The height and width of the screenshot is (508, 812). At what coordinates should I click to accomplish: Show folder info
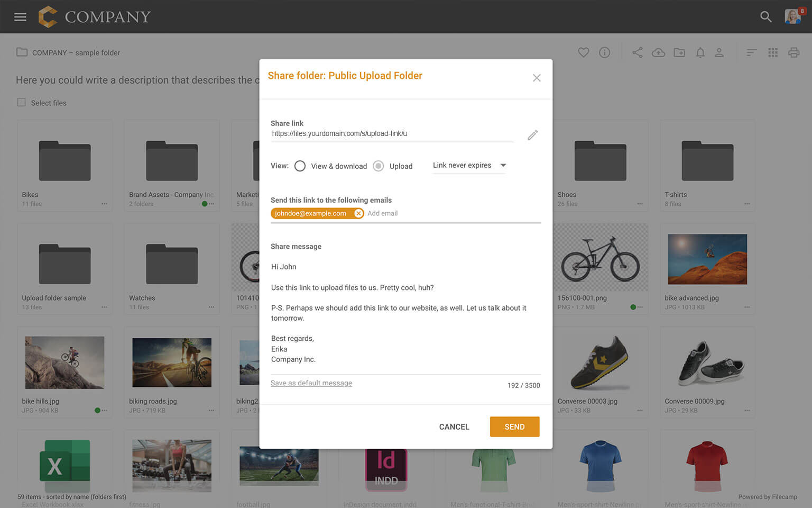pyautogui.click(x=604, y=52)
